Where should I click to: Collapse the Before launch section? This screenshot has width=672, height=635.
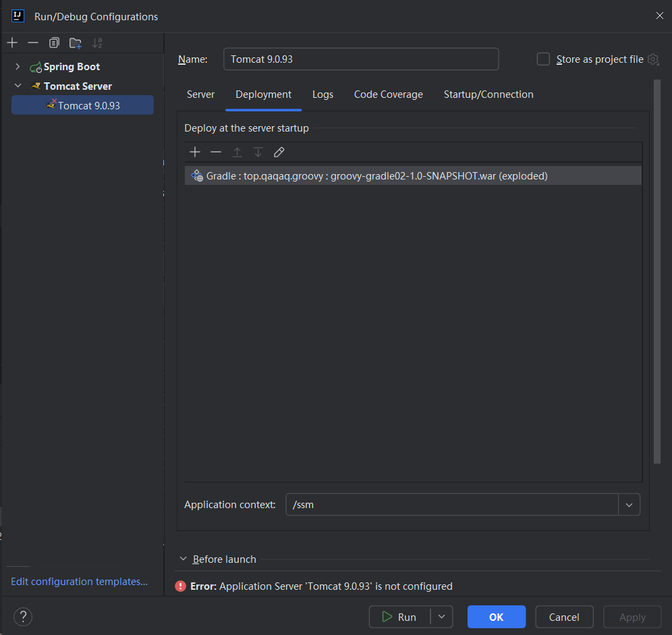183,559
